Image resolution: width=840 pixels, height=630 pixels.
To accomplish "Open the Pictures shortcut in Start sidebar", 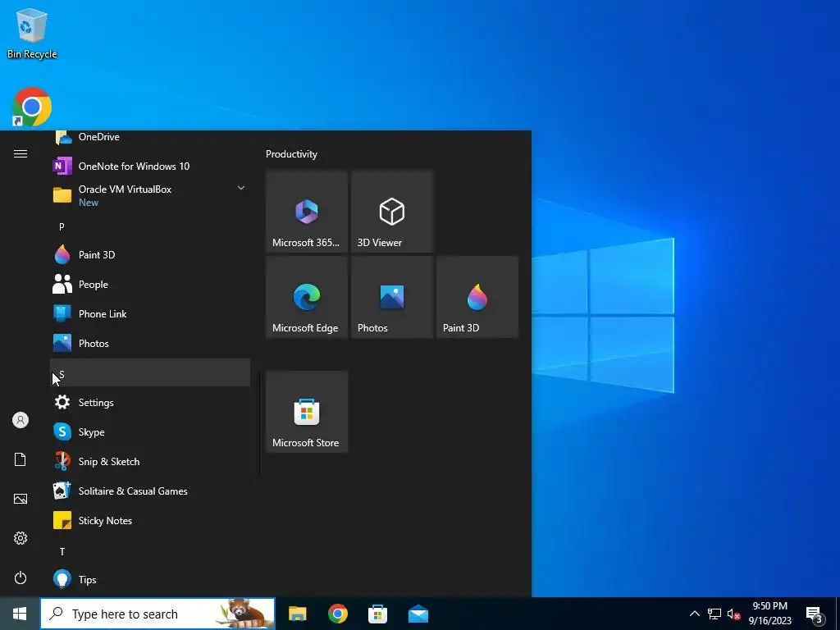I will (21, 499).
